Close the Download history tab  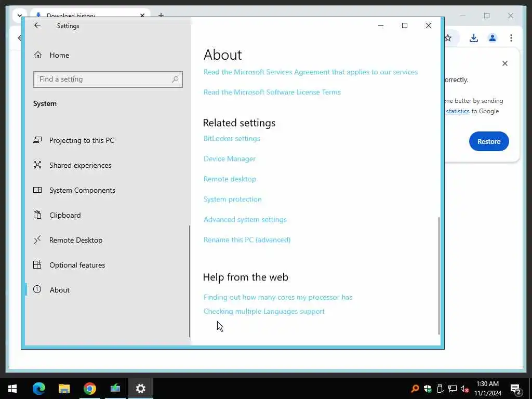[142, 15]
